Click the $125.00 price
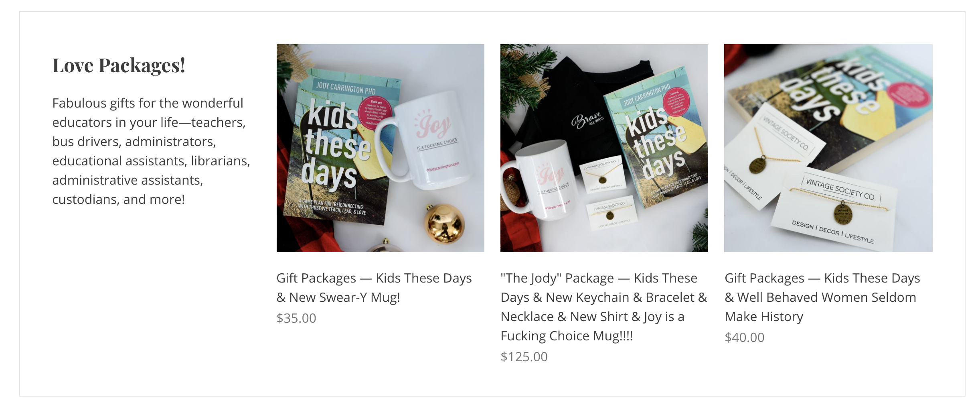 click(x=524, y=356)
